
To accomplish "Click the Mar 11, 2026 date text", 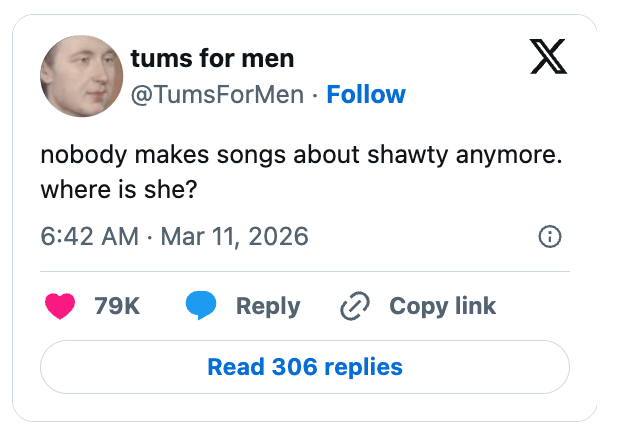I will point(232,237).
